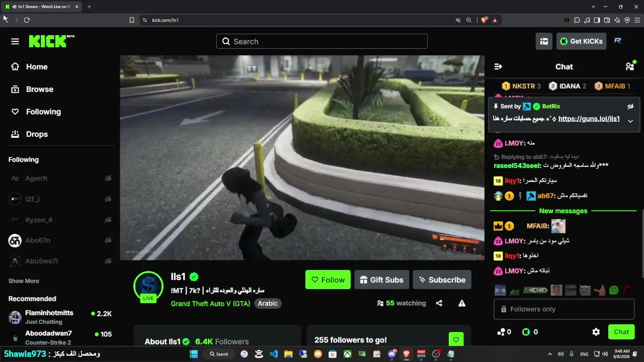The height and width of the screenshot is (362, 644).
Task: Open the l2f_j followed channel
Action: tap(60, 199)
